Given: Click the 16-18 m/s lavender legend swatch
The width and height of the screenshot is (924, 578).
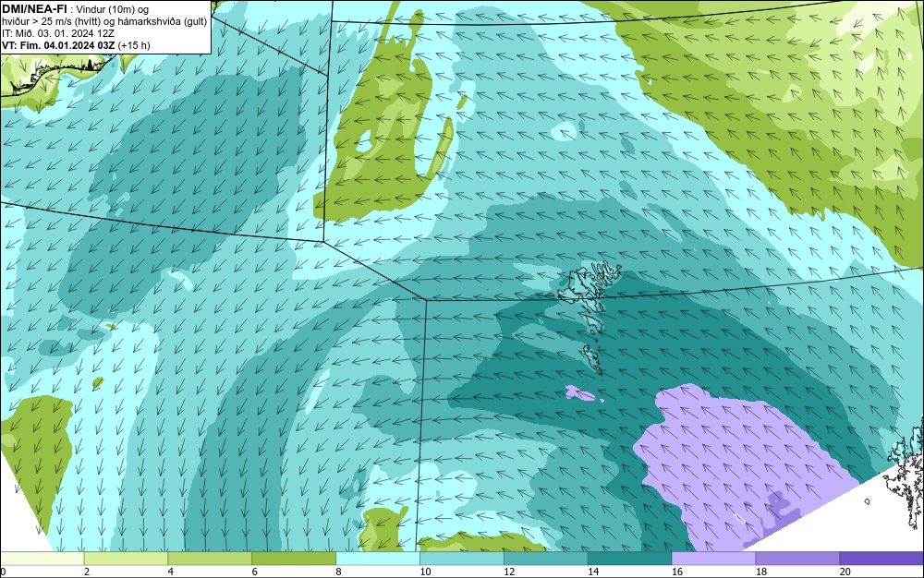Looking at the screenshot, I should coord(713,559).
